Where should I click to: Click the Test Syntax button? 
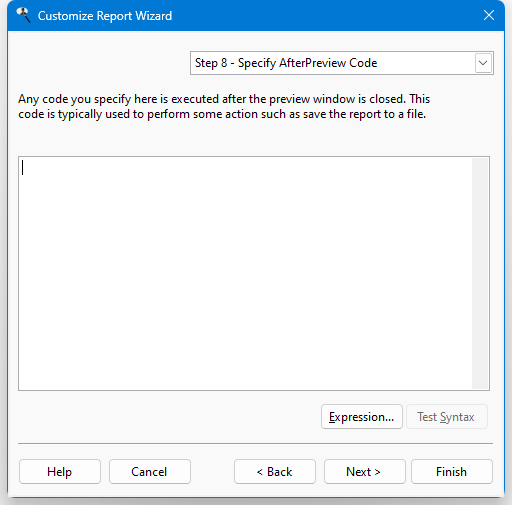coord(447,417)
